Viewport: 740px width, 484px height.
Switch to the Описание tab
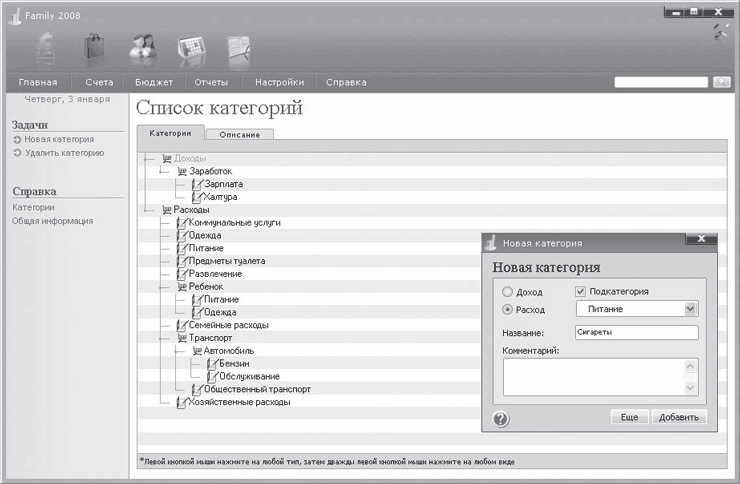coord(239,134)
